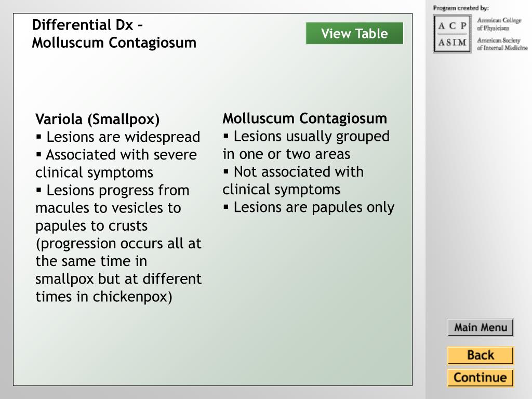Click 'Lesions are papules only' bullet
This screenshot has height=399, width=532.
coord(309,207)
